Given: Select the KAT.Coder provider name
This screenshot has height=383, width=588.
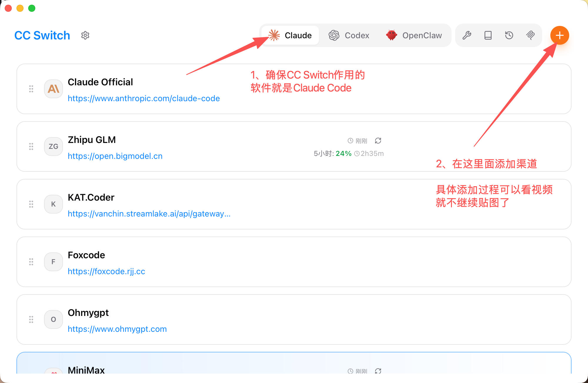Looking at the screenshot, I should (x=91, y=197).
